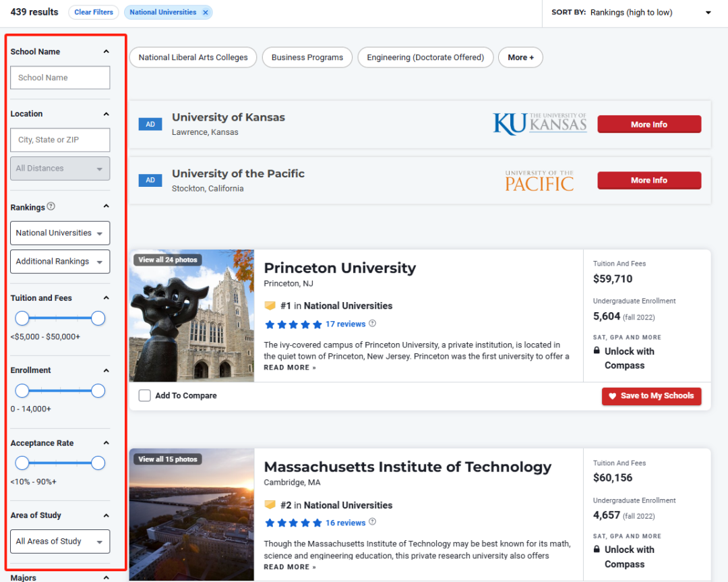Select the Business Programs category
This screenshot has width=728, height=582.
(307, 57)
